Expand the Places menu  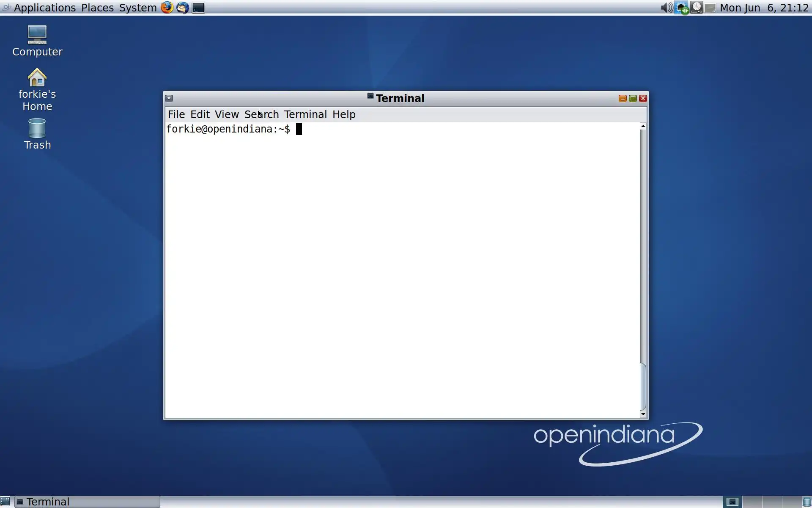point(97,8)
